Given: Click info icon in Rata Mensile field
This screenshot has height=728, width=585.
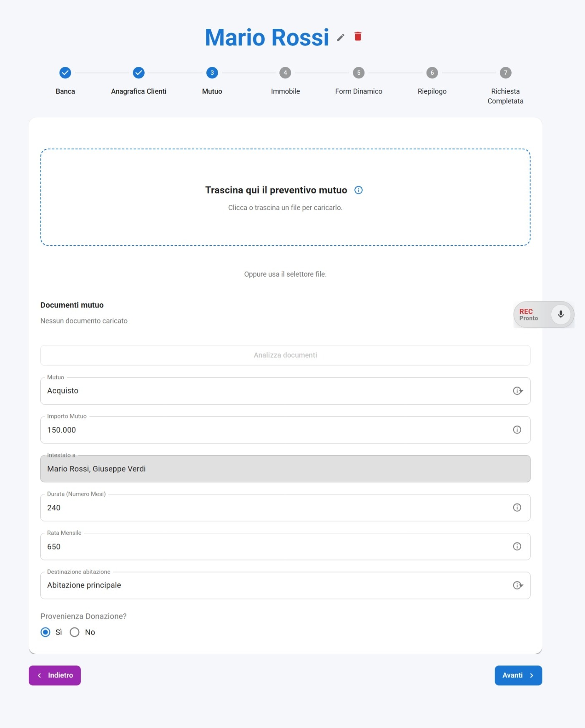Looking at the screenshot, I should [517, 547].
